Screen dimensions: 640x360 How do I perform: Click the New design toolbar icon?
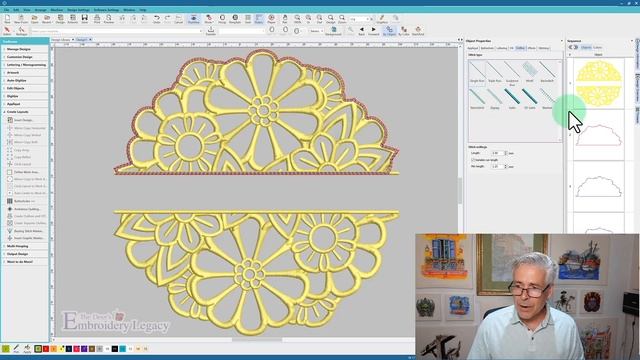point(7,18)
